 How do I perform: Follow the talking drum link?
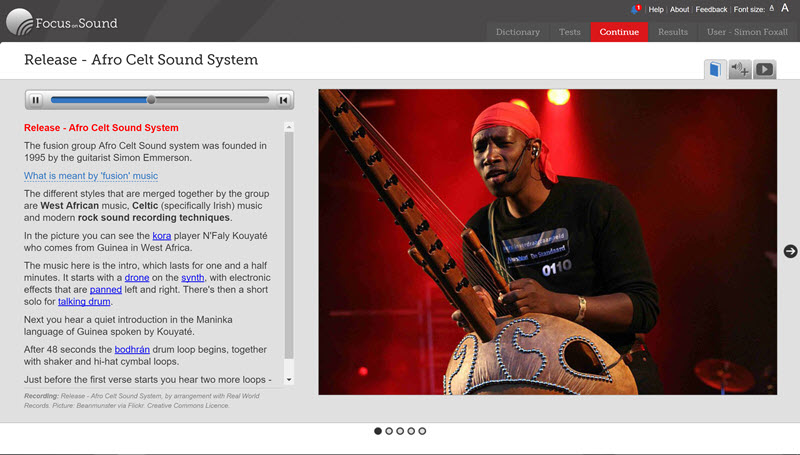click(x=84, y=301)
